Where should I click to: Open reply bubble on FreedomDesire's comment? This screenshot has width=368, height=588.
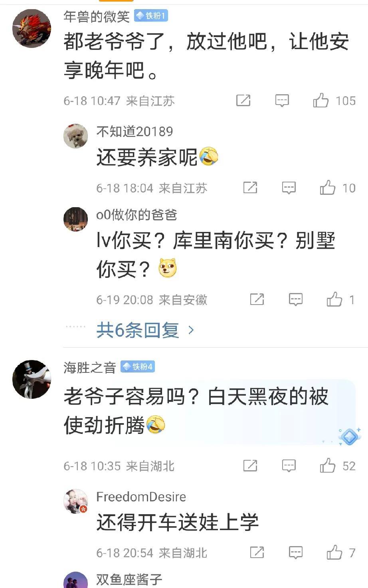[296, 552]
